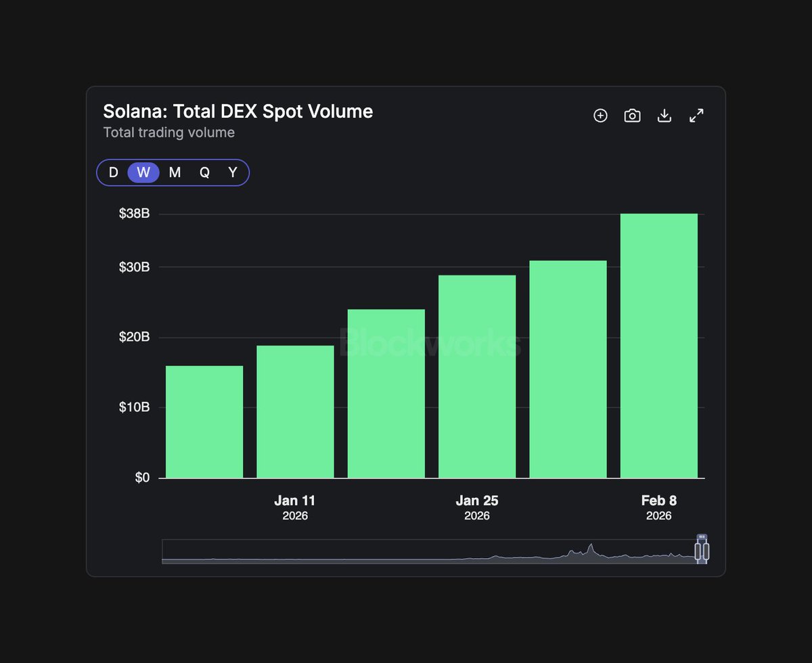
Task: Click the $38B axis label
Action: (134, 214)
